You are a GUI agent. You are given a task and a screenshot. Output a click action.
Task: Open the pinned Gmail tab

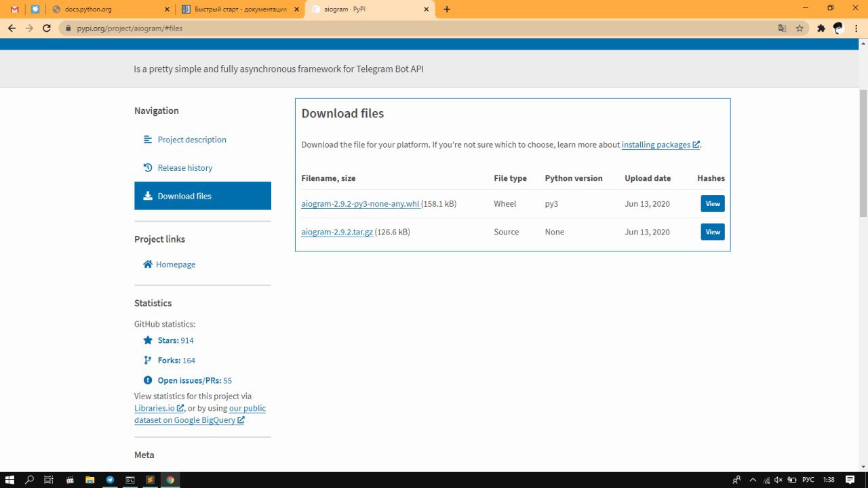(x=15, y=9)
